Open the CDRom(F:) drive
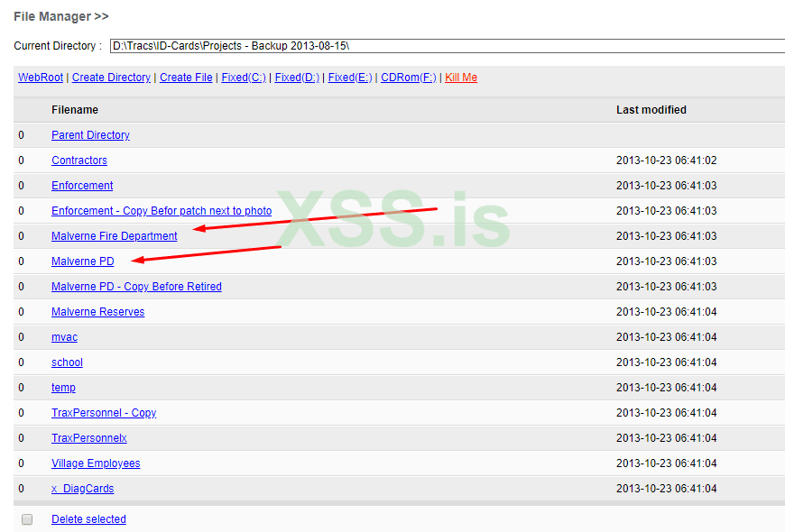Viewport: 785px width, 532px height. (409, 78)
